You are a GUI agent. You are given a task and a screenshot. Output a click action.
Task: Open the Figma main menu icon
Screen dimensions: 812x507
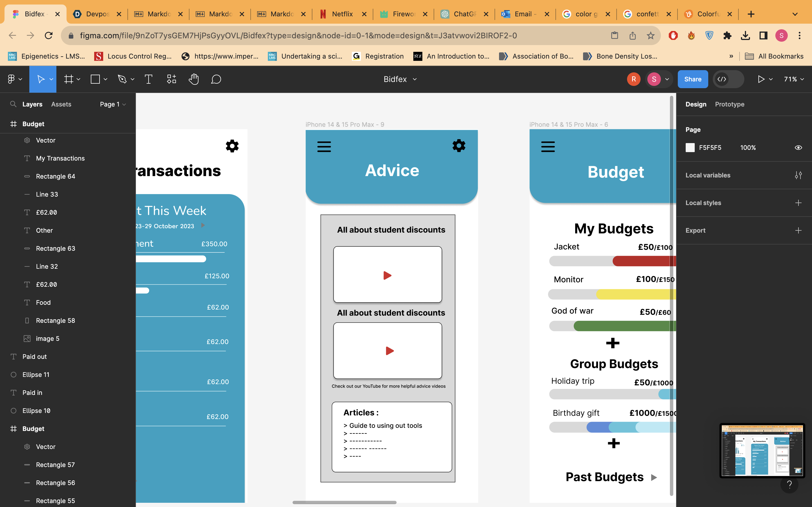[11, 79]
